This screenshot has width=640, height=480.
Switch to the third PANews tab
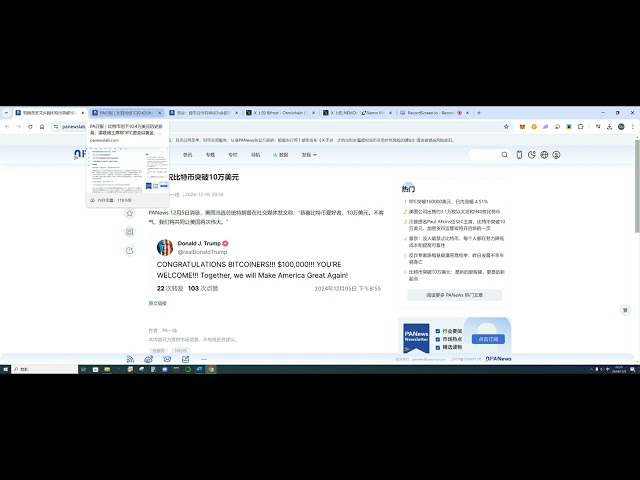tap(203, 113)
